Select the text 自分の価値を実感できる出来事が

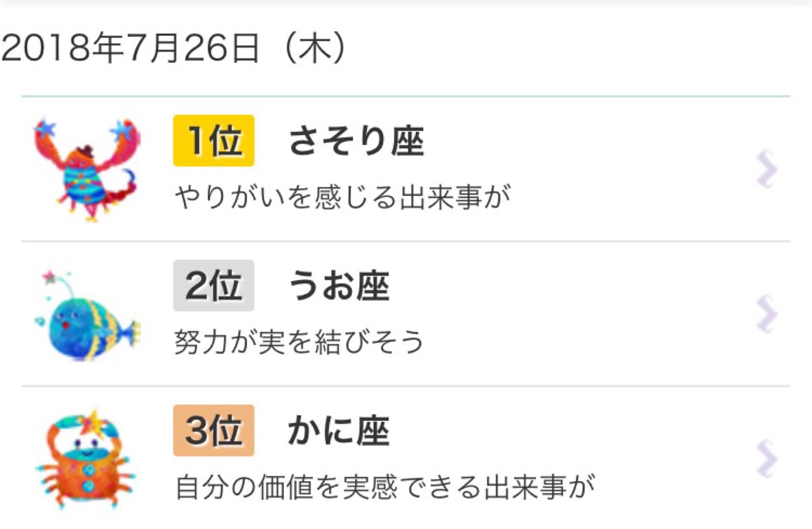pyautogui.click(x=385, y=486)
